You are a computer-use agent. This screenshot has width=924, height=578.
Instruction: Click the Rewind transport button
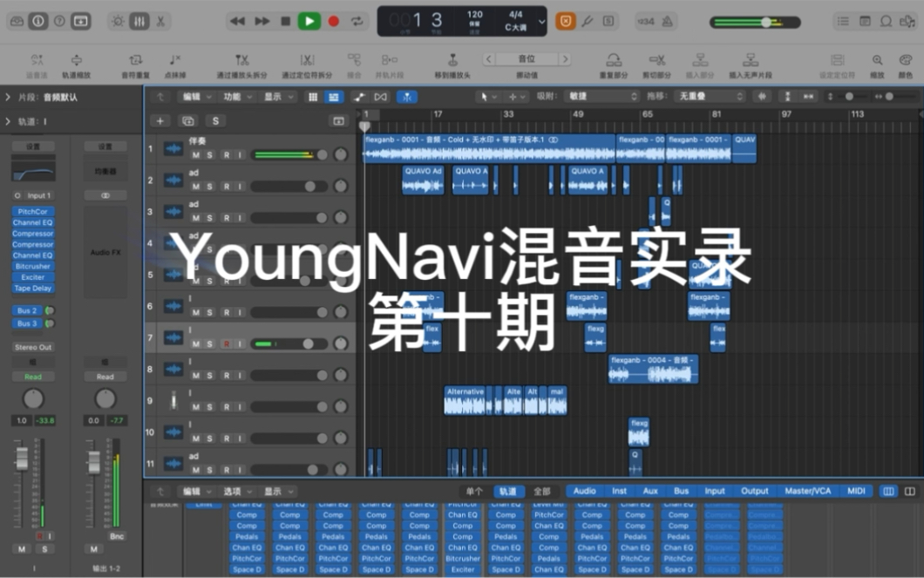tap(237, 21)
